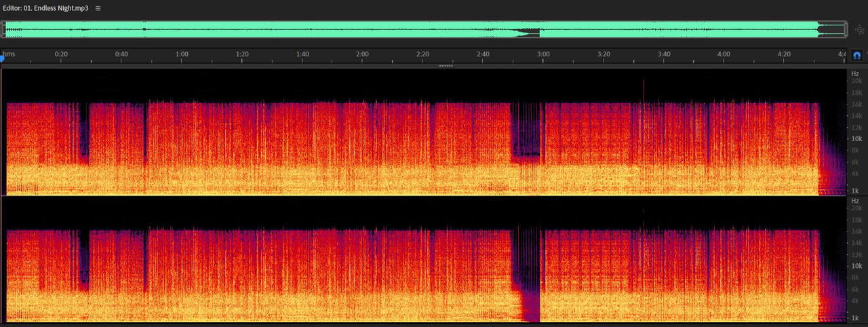This screenshot has height=327, width=868.
Task: Click the 1:00 mark on the timeline
Action: click(182, 54)
